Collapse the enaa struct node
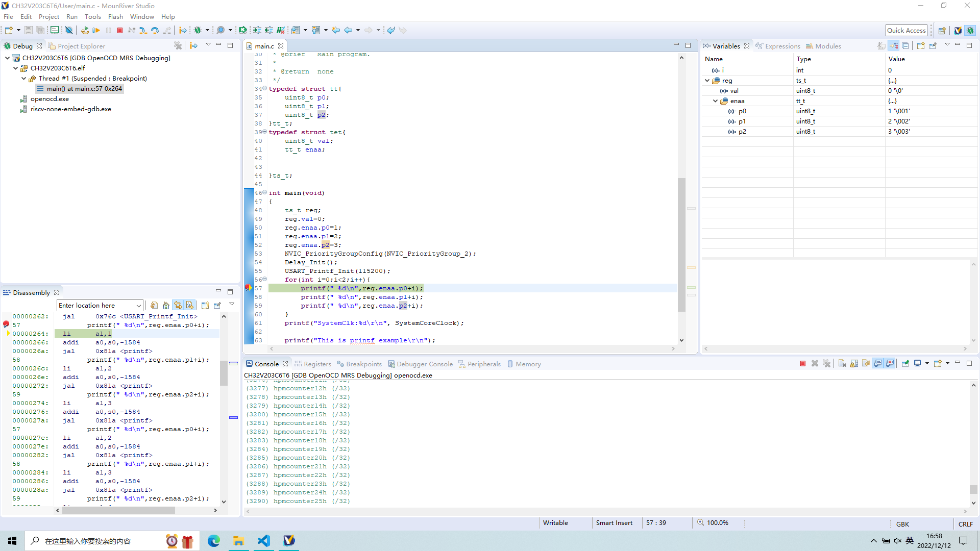The image size is (980, 551). point(715,101)
